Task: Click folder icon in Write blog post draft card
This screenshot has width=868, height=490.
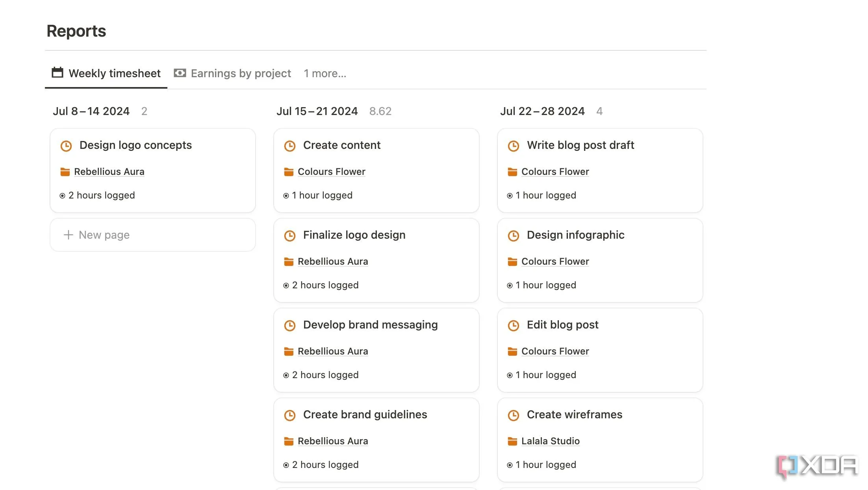Action: coord(512,172)
